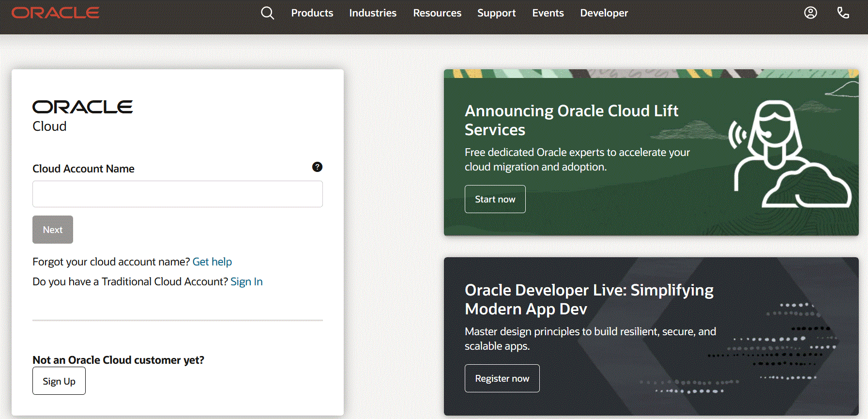Click the headset support agent illustration
Viewport: 868px width, 419px height.
click(x=789, y=154)
